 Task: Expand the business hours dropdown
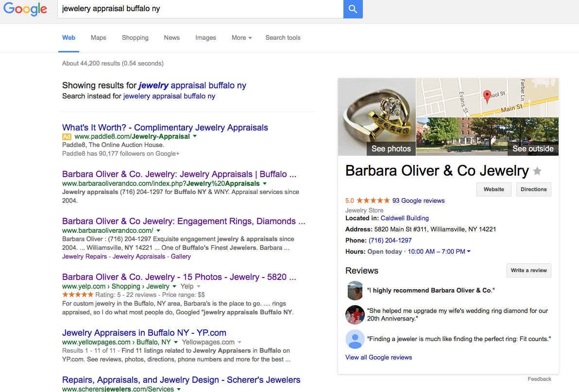click(x=469, y=251)
